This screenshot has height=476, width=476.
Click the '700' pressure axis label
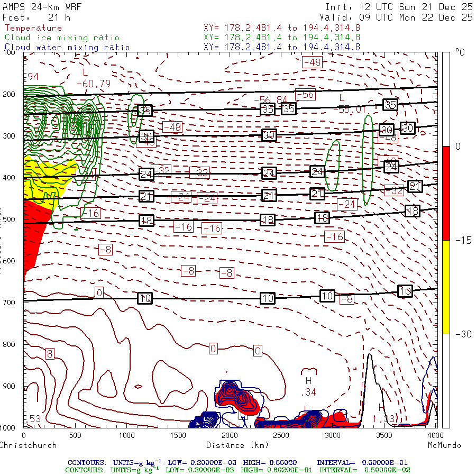9,303
